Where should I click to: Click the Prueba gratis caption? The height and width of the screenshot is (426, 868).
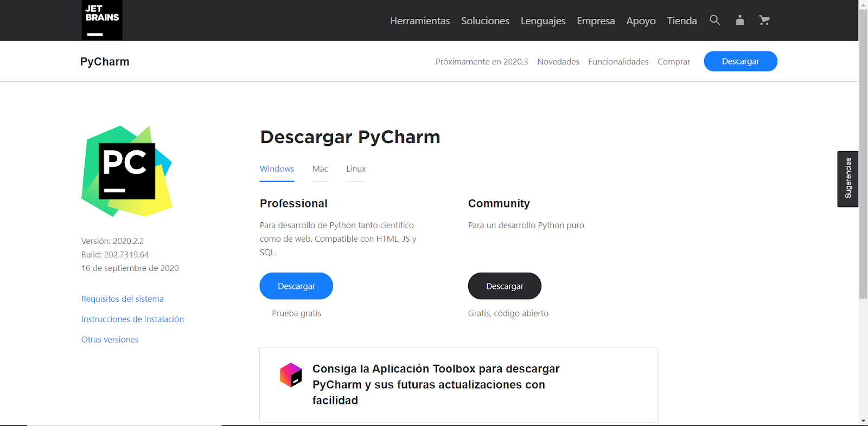tap(297, 313)
